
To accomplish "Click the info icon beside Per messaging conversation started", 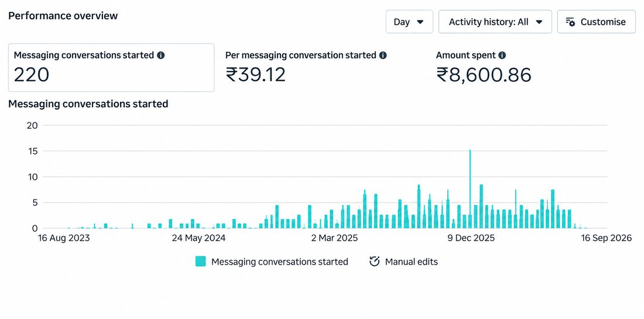I will (383, 55).
